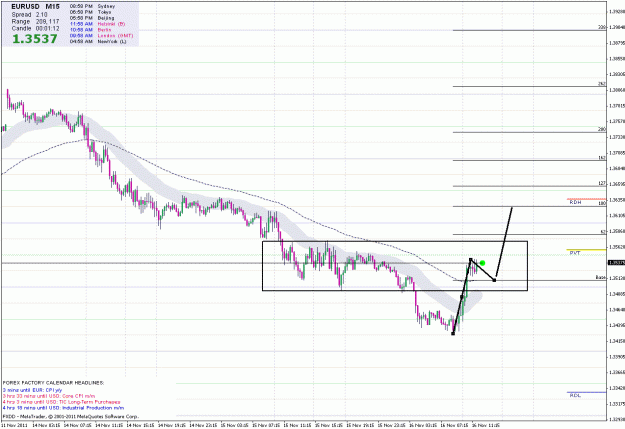Click the 15 Nov 03:15 time label

click(x=234, y=425)
